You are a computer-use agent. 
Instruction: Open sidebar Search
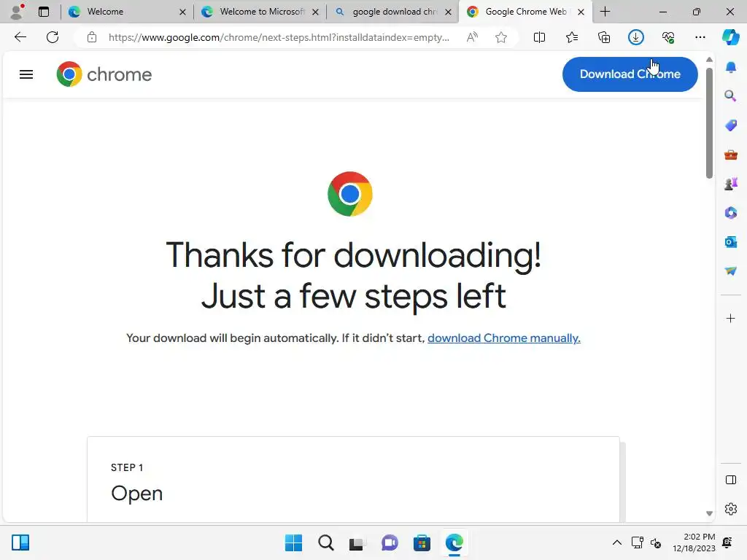[731, 96]
